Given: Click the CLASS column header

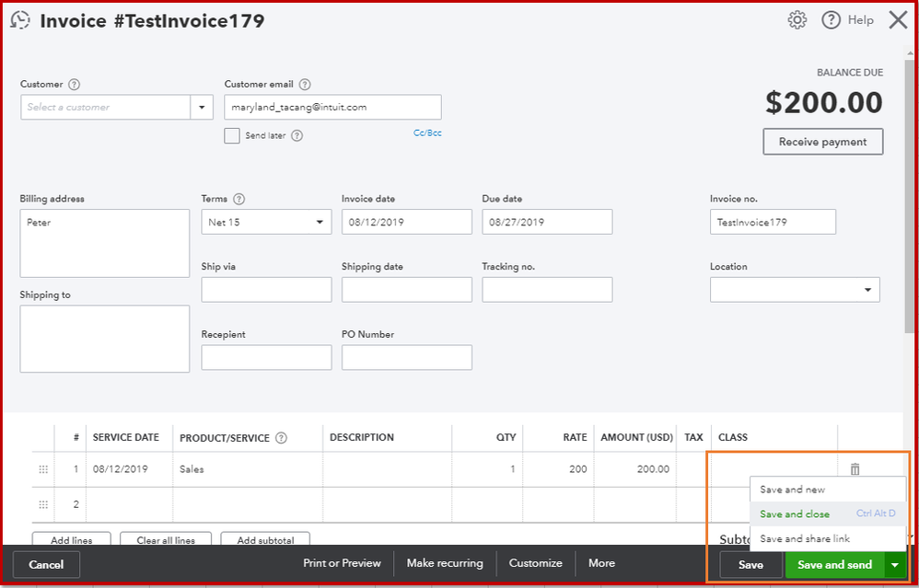Looking at the screenshot, I should [733, 437].
